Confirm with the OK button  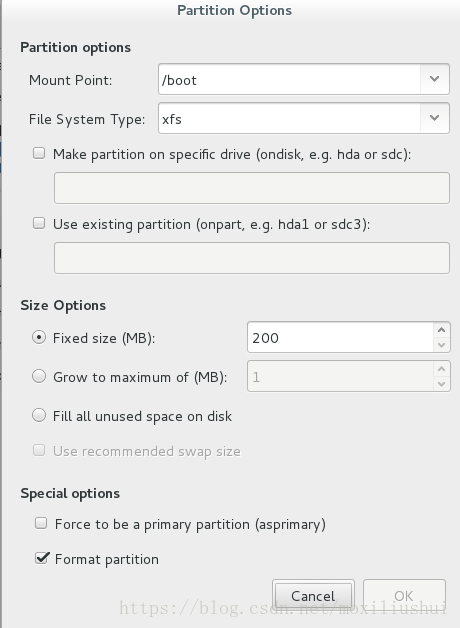[404, 596]
